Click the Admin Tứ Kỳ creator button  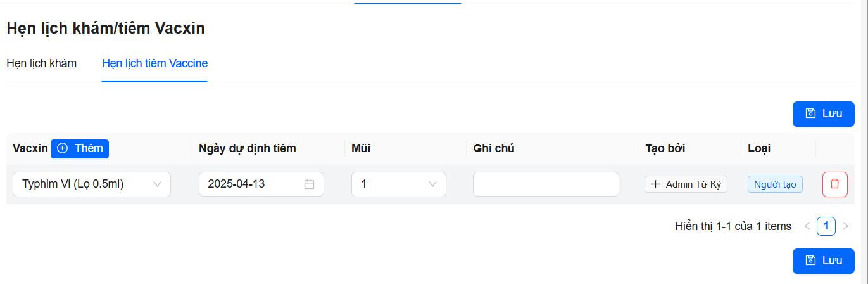(686, 184)
